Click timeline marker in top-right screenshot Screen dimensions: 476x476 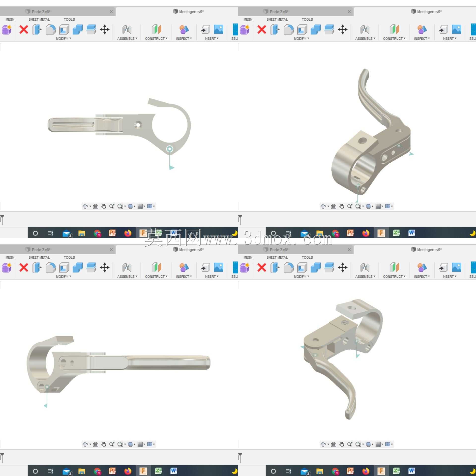pyautogui.click(x=240, y=219)
